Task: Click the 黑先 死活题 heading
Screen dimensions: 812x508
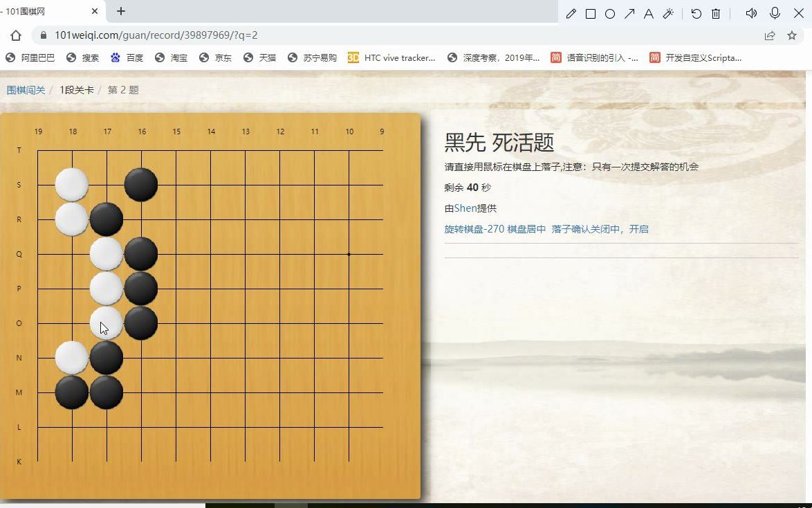Action: click(x=499, y=142)
